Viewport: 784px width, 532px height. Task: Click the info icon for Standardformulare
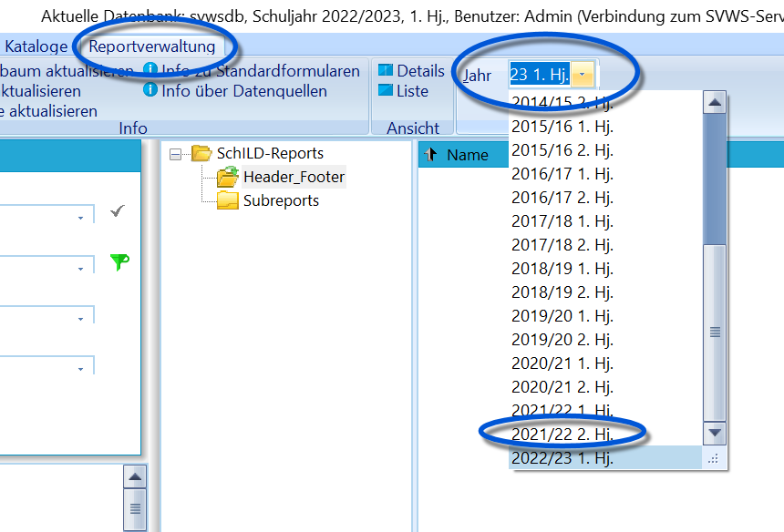click(x=150, y=70)
